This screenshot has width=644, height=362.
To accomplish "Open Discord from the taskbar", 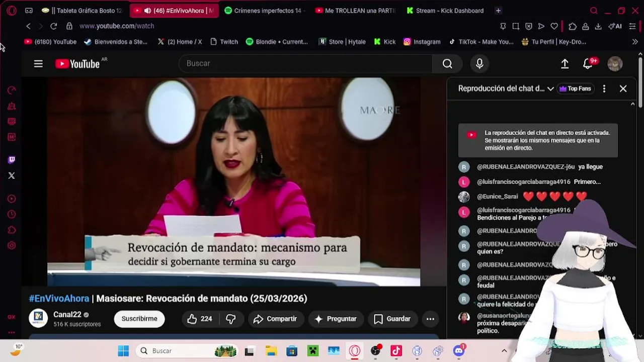I will pyautogui.click(x=458, y=351).
